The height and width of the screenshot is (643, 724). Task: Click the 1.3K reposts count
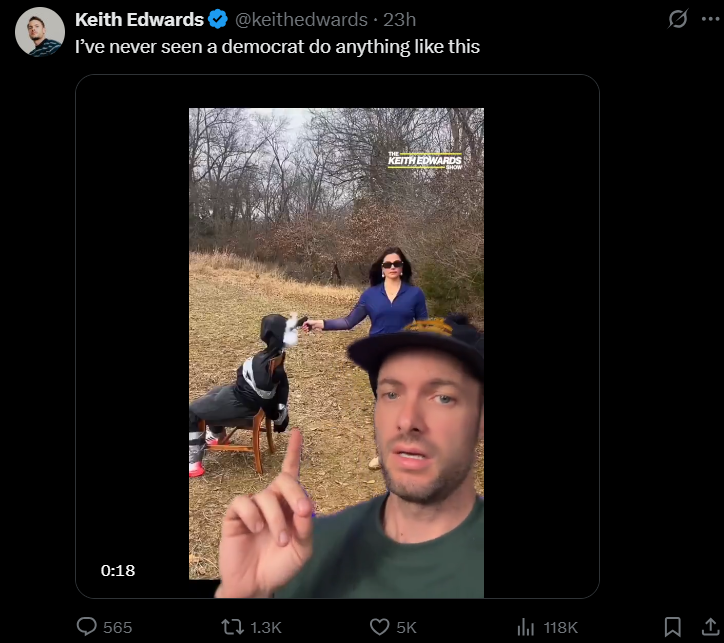point(265,627)
